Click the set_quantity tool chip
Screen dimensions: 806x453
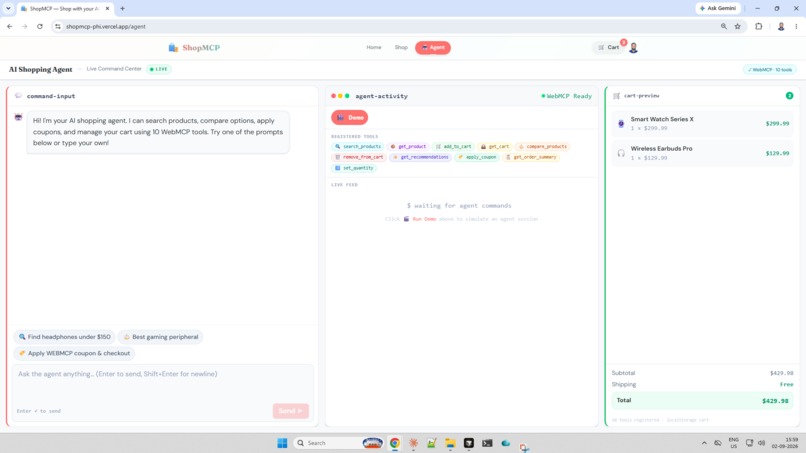click(x=354, y=168)
